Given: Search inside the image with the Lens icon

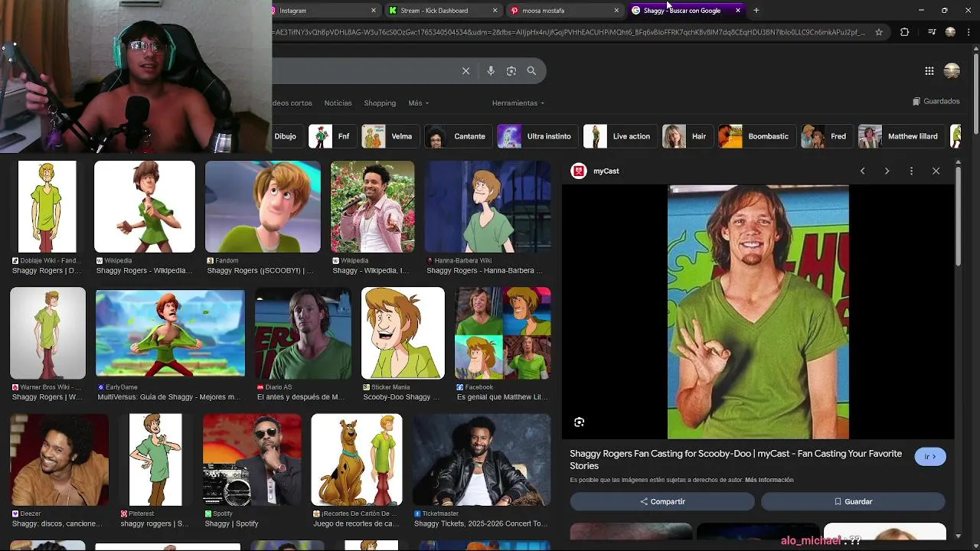Looking at the screenshot, I should (x=580, y=422).
